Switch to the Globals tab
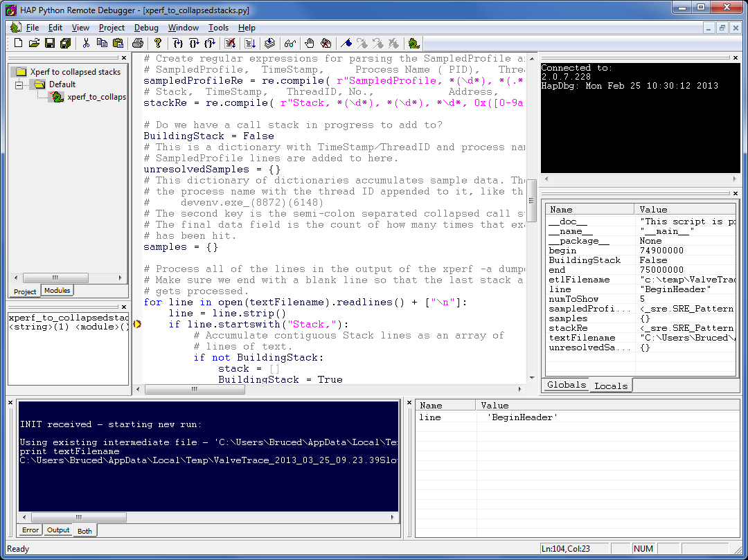This screenshot has height=560, width=748. [567, 385]
